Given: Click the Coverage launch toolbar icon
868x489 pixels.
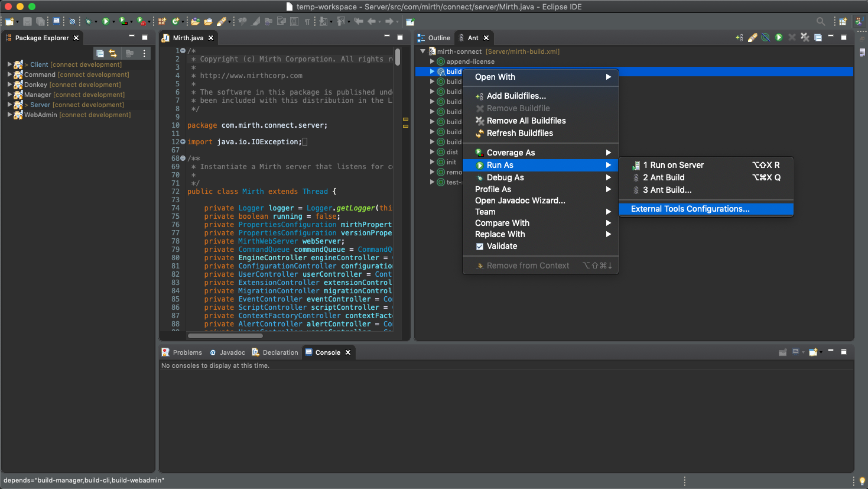Looking at the screenshot, I should pyautogui.click(x=123, y=21).
